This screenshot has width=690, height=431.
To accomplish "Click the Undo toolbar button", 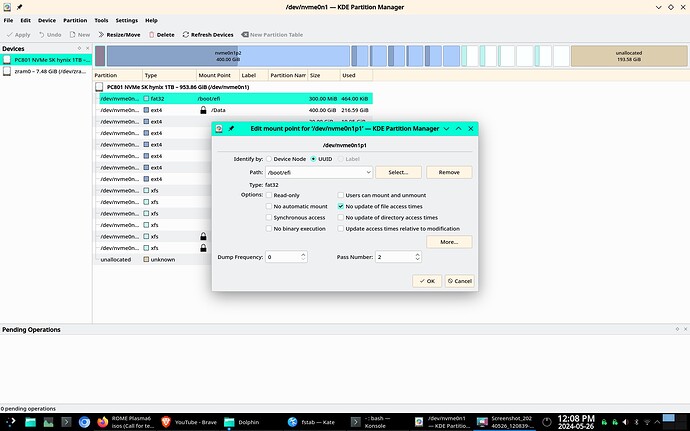I will click(x=50, y=35).
